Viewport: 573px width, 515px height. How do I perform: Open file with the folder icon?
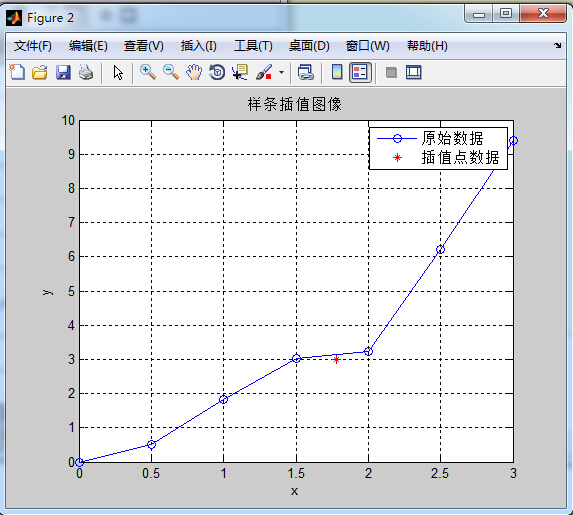coord(39,72)
